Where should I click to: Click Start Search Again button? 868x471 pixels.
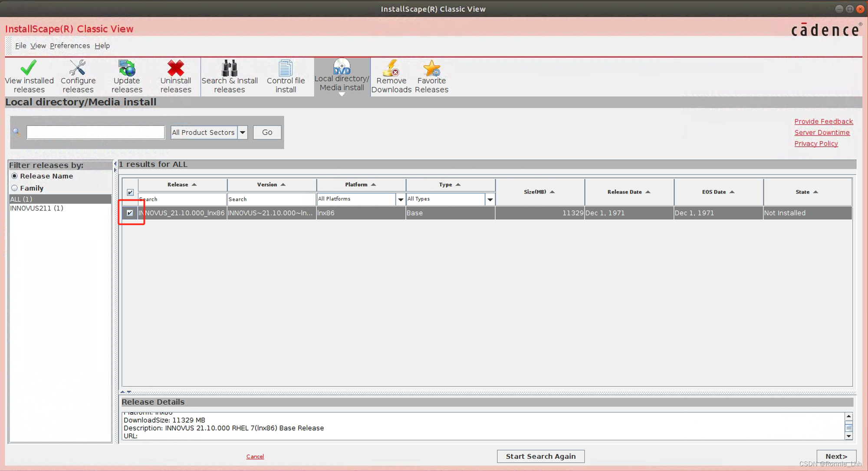540,456
